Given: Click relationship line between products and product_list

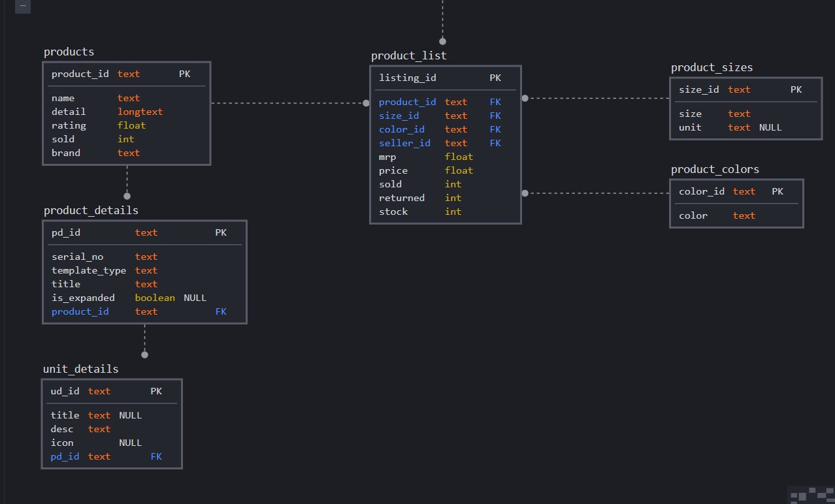Looking at the screenshot, I should (290, 102).
